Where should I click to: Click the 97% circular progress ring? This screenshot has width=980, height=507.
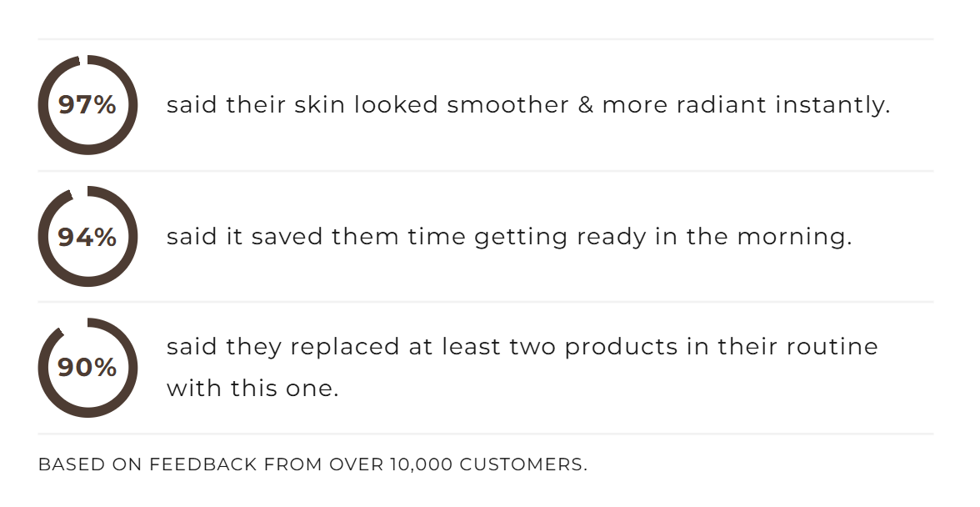pyautogui.click(x=87, y=150)
